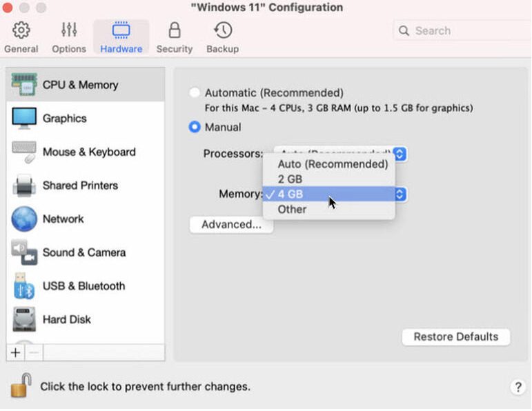Click the Memory dropdown arrows
532x411 pixels.
(400, 194)
